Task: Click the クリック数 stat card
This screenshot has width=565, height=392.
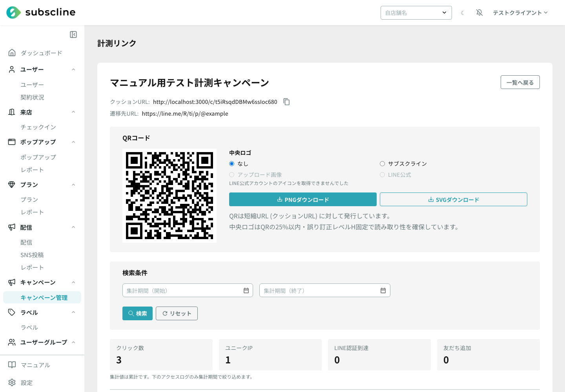Action: tap(161, 355)
